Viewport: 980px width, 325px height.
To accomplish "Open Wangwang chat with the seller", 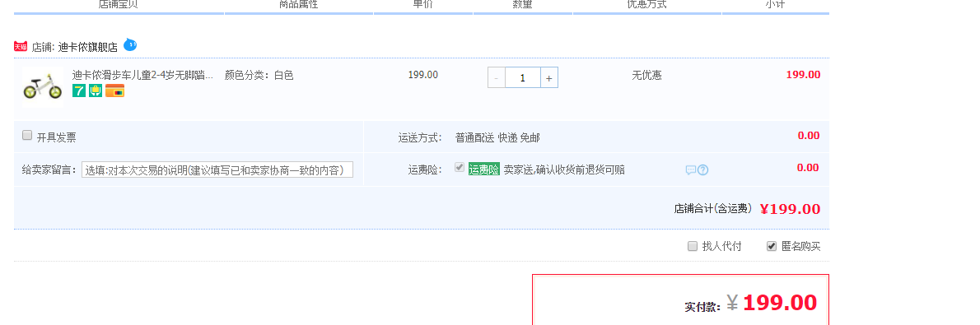I will click(x=130, y=44).
